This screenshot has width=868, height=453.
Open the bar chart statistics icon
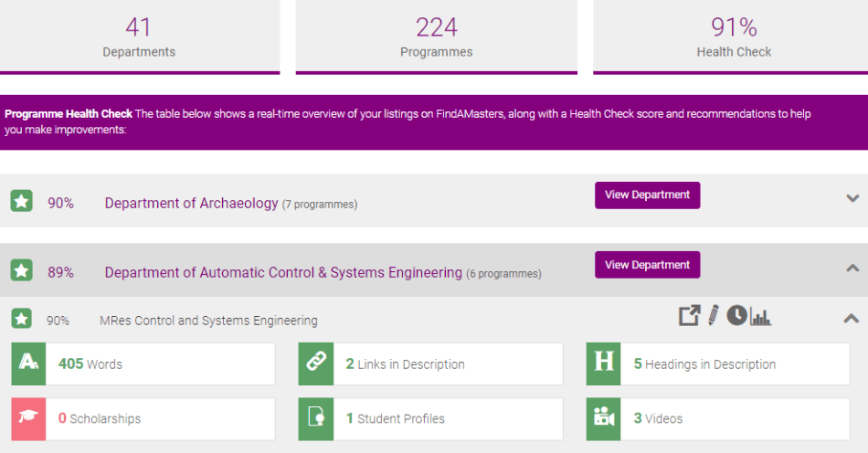click(760, 317)
